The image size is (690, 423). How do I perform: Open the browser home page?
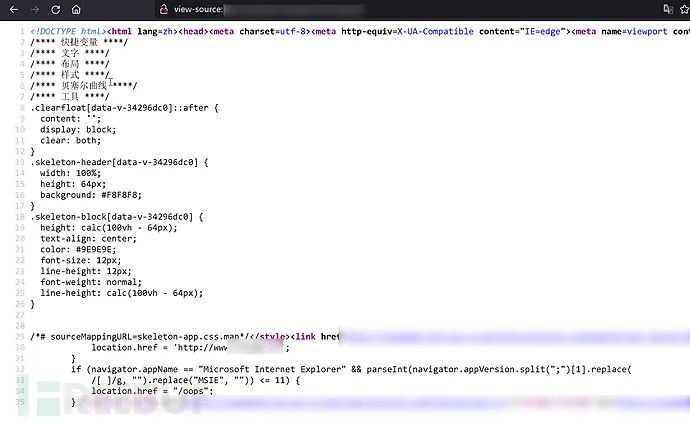(x=76, y=9)
